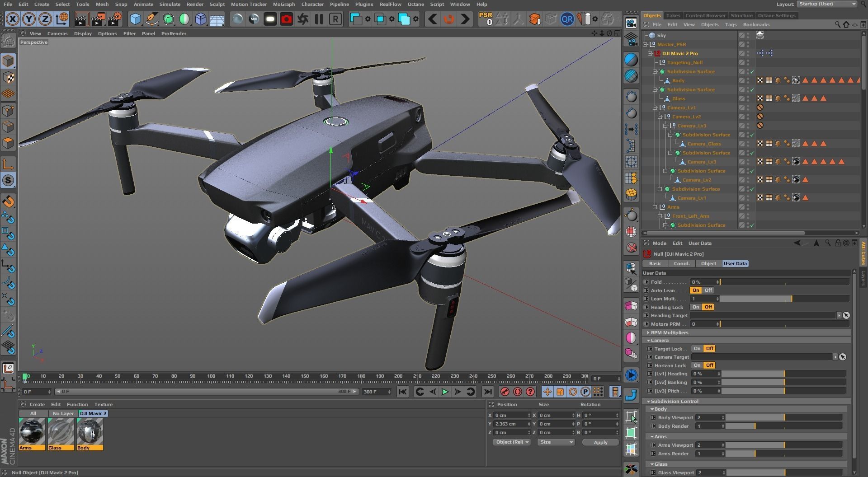
Task: Enable Model mode in left toolbar
Action: pyautogui.click(x=8, y=61)
